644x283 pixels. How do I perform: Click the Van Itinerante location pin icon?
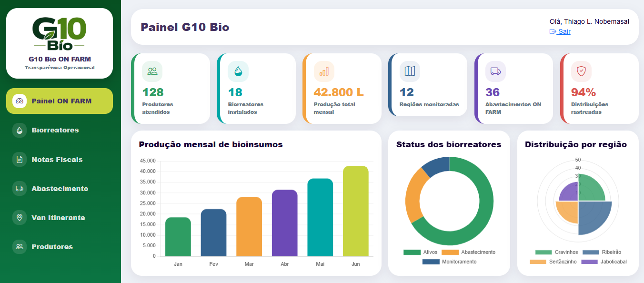[20, 217]
